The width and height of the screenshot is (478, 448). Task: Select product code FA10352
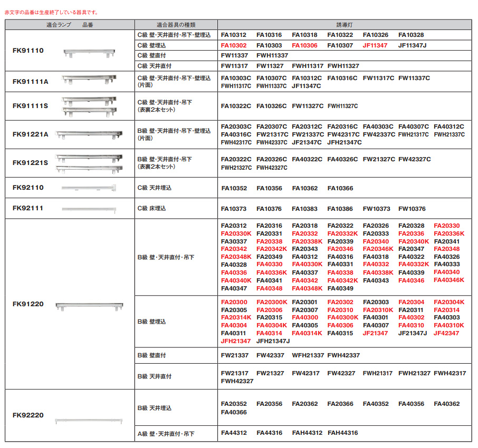click(x=234, y=188)
